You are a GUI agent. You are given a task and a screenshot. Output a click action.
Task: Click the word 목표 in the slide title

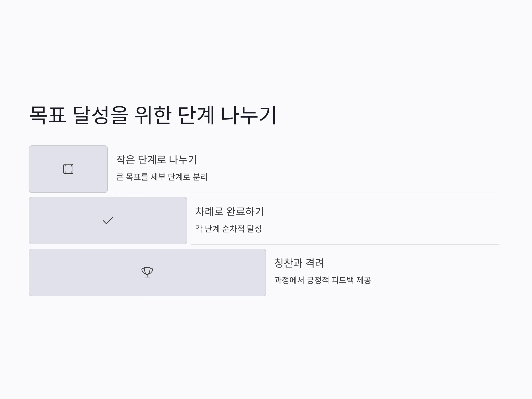(x=48, y=115)
